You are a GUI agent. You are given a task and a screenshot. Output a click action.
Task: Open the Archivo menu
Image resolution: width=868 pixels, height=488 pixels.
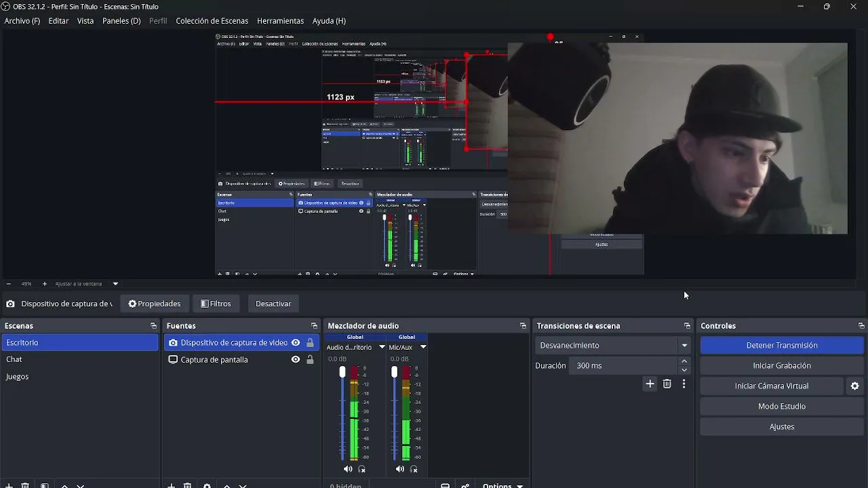click(x=22, y=21)
